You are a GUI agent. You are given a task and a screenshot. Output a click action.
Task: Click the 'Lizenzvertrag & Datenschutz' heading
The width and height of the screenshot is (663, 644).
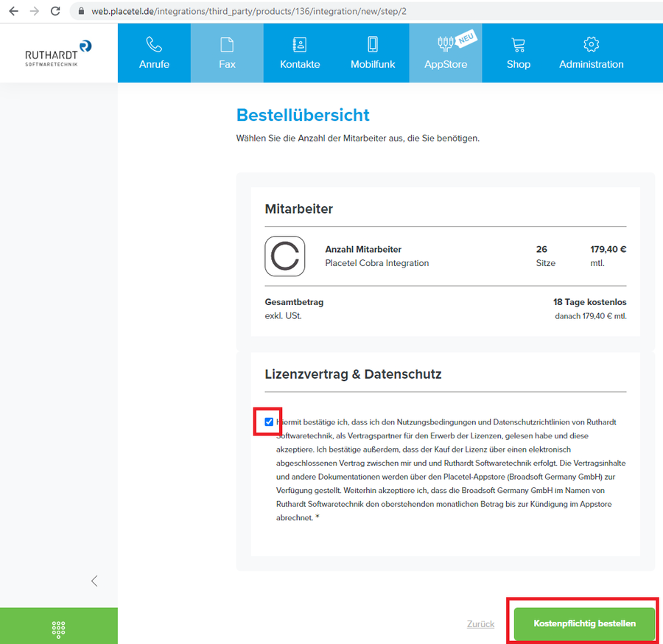coord(353,374)
